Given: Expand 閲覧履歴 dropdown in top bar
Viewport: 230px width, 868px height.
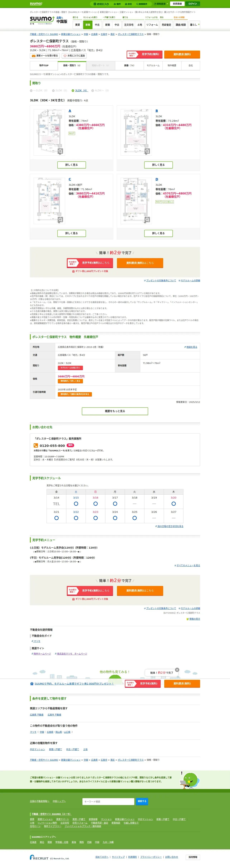Looking at the screenshot, I should (x=161, y=4).
